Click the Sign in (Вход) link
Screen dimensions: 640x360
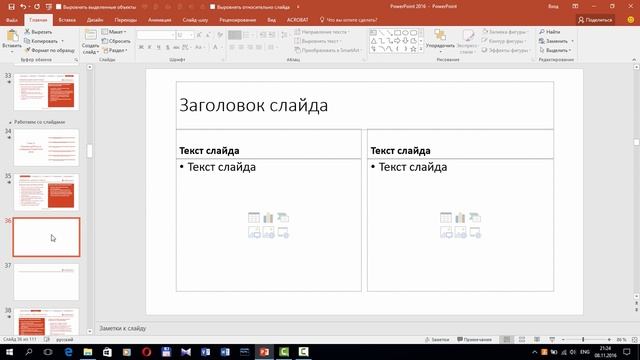(x=553, y=7)
